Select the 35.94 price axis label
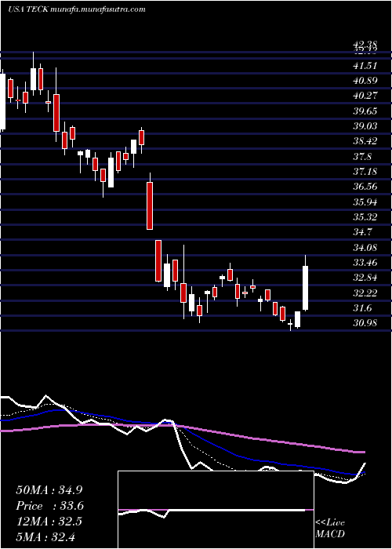Screen dimensions: 392x549 [x=365, y=202]
